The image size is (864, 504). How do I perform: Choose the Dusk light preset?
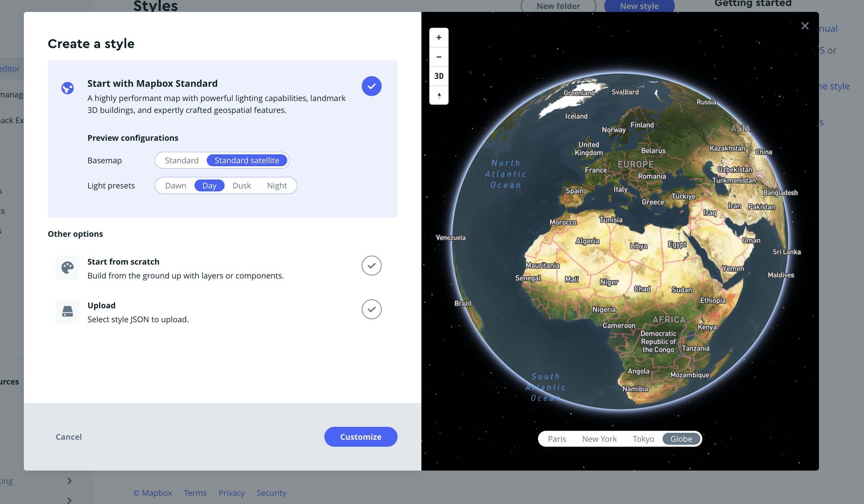tap(242, 185)
